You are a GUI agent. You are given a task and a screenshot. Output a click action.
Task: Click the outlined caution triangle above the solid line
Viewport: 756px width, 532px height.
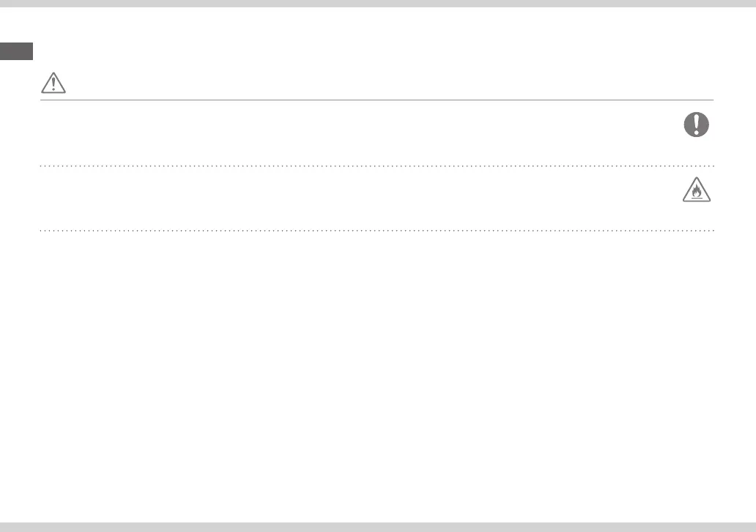pyautogui.click(x=53, y=84)
